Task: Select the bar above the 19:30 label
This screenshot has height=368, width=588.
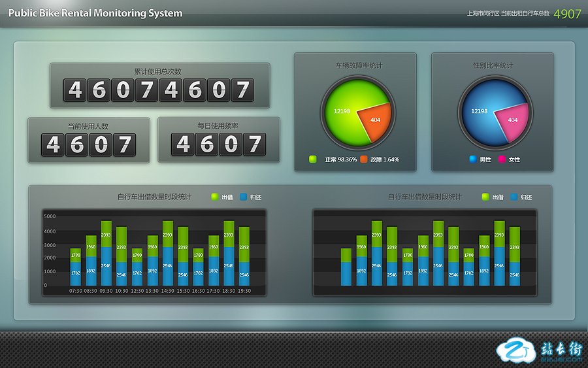Action: pyautogui.click(x=244, y=256)
